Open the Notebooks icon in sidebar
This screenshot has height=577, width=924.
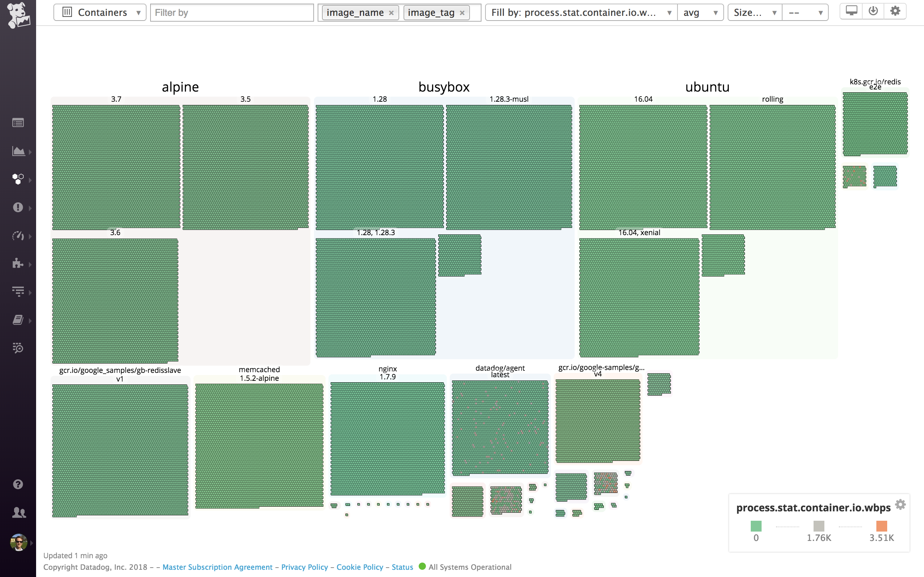click(18, 320)
